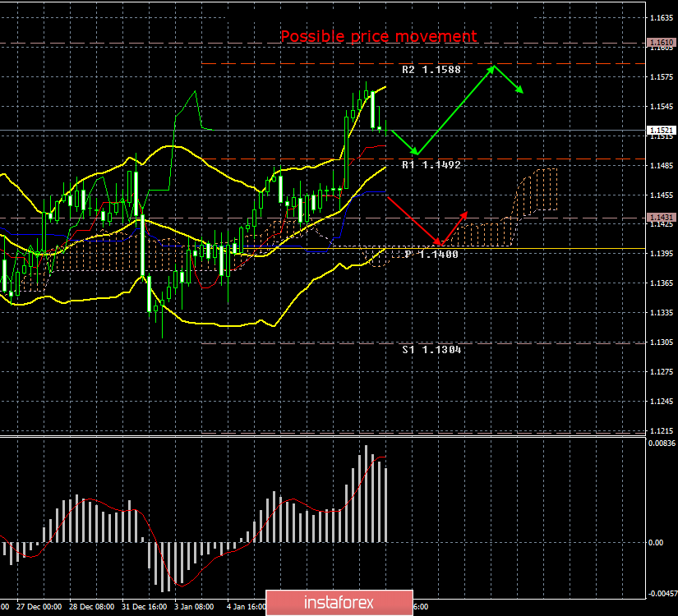Click the MACD scale value -0.00457
The image size is (678, 616).
click(662, 594)
